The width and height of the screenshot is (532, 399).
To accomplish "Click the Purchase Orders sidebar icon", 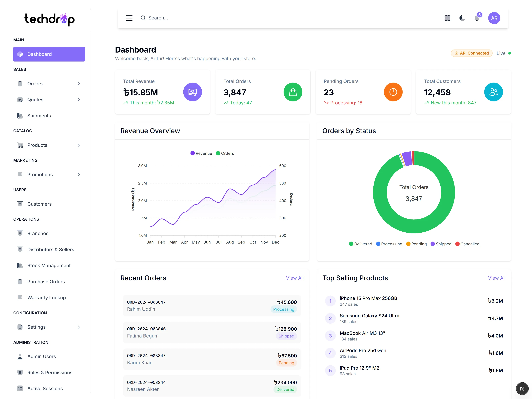I will pos(20,281).
